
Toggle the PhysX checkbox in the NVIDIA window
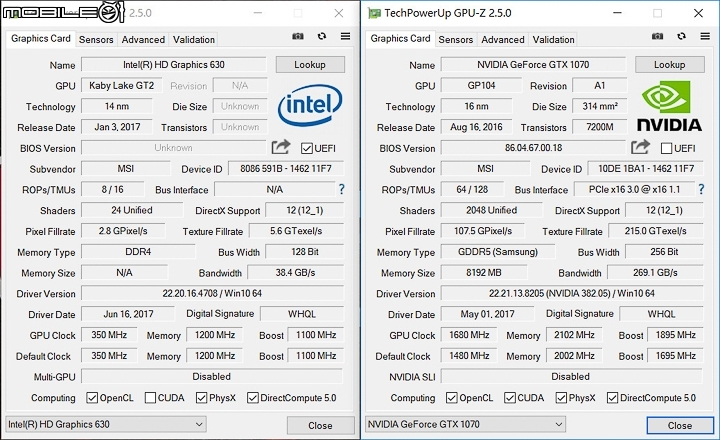(x=561, y=398)
